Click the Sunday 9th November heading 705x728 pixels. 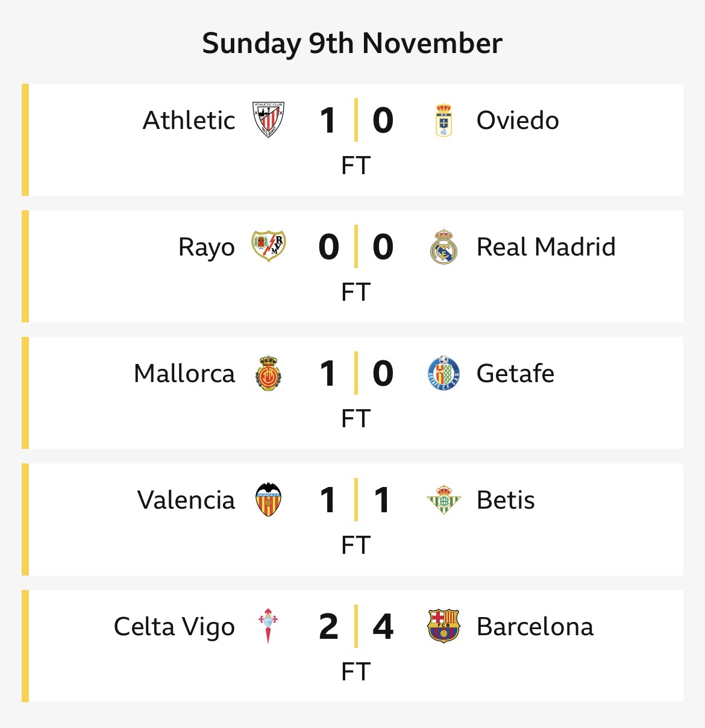[x=352, y=43]
